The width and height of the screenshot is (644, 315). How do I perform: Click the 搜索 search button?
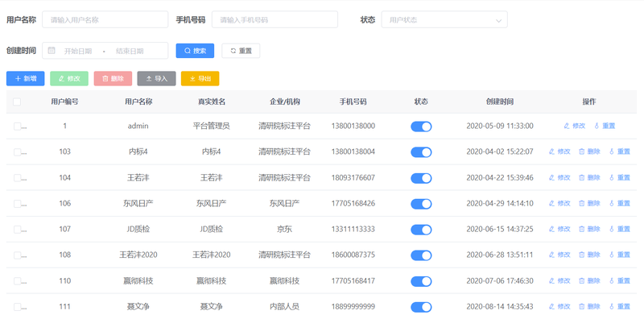pyautogui.click(x=195, y=51)
